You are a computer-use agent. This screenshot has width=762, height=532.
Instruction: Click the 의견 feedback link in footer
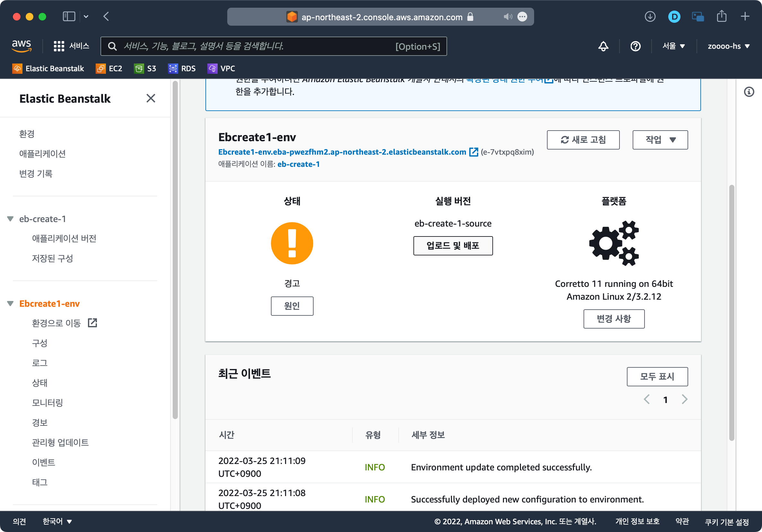point(19,521)
